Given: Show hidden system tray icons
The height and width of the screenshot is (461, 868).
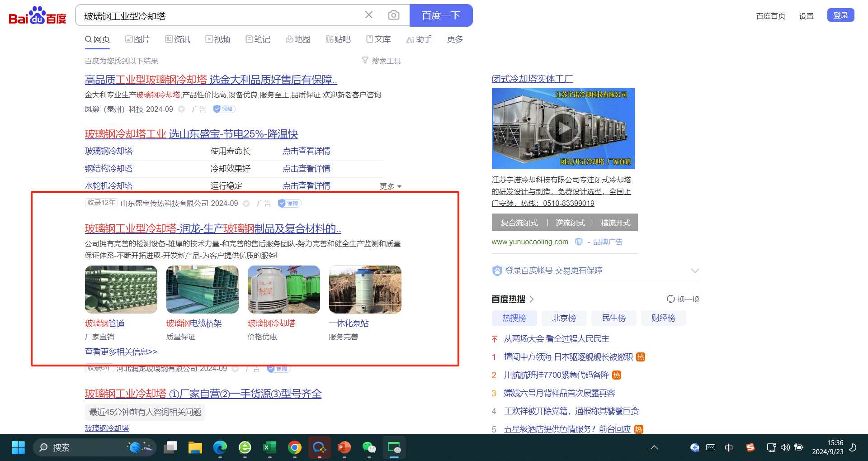Looking at the screenshot, I should click(x=654, y=447).
